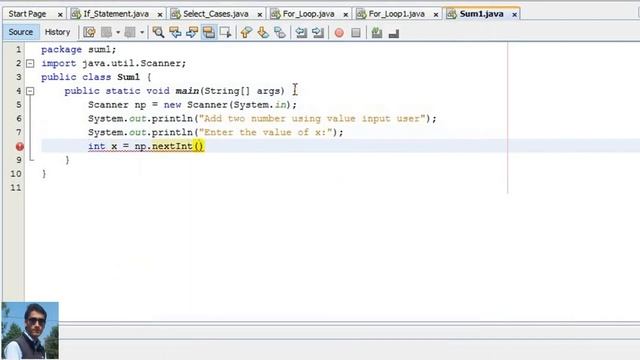Viewport: 640px width, 360px height.
Task: Go to the Find Next Occurrence icon
Action: [192, 32]
